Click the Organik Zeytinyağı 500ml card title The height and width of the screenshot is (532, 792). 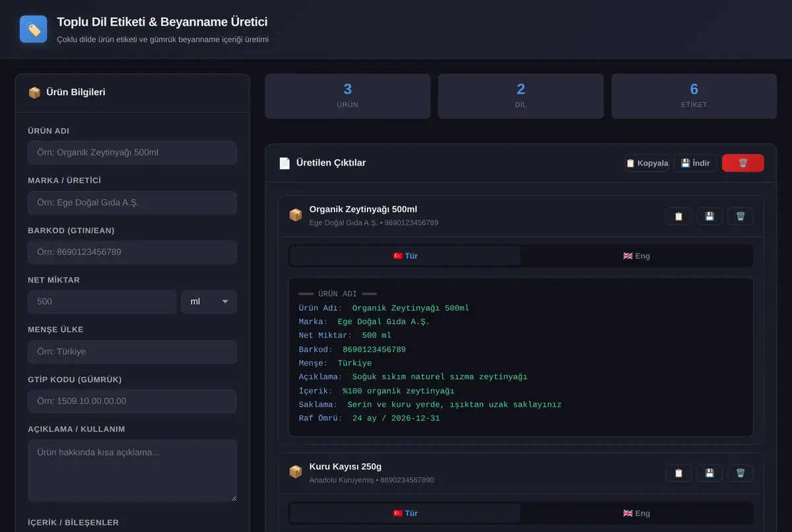(363, 209)
